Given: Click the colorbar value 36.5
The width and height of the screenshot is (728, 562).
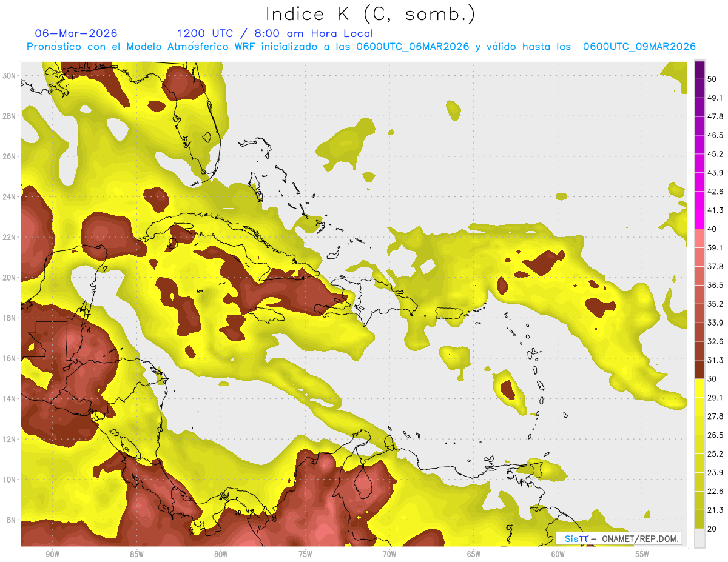Looking at the screenshot, I should (x=715, y=286).
